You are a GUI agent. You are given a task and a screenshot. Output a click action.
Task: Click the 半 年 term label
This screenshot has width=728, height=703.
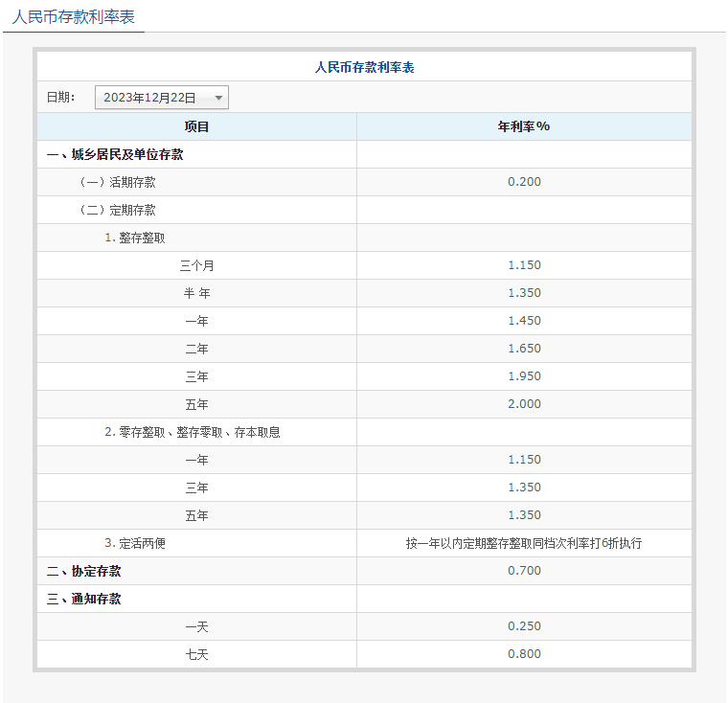coord(197,293)
